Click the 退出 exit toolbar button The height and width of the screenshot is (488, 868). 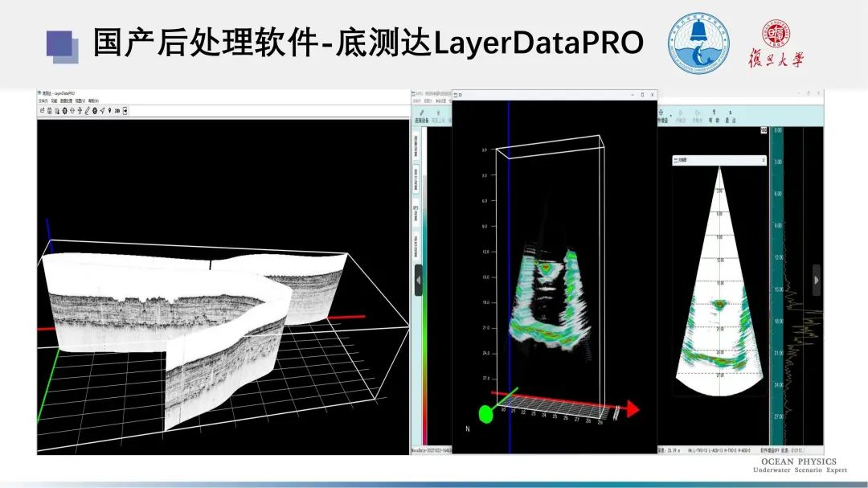coord(732,118)
